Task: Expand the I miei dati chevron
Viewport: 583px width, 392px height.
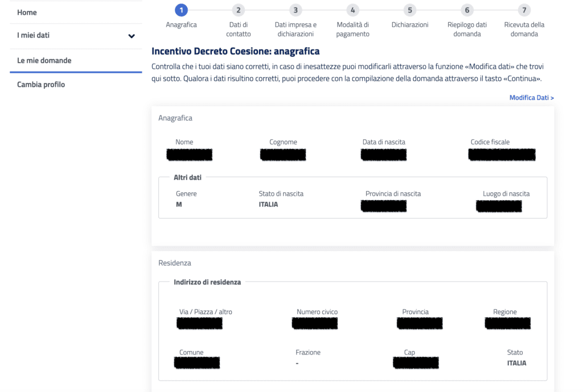Action: tap(132, 36)
